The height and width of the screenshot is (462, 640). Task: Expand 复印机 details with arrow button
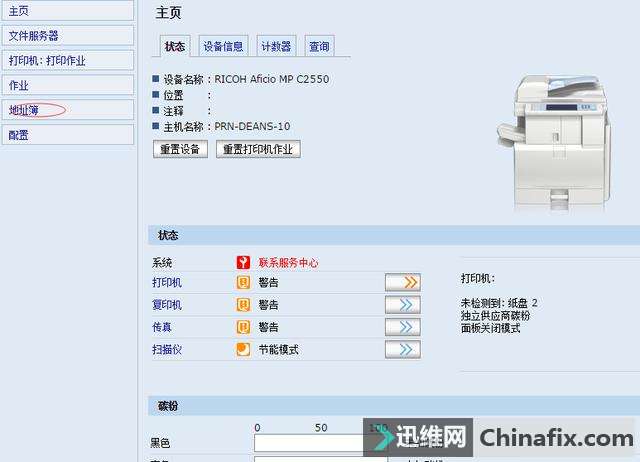[403, 305]
